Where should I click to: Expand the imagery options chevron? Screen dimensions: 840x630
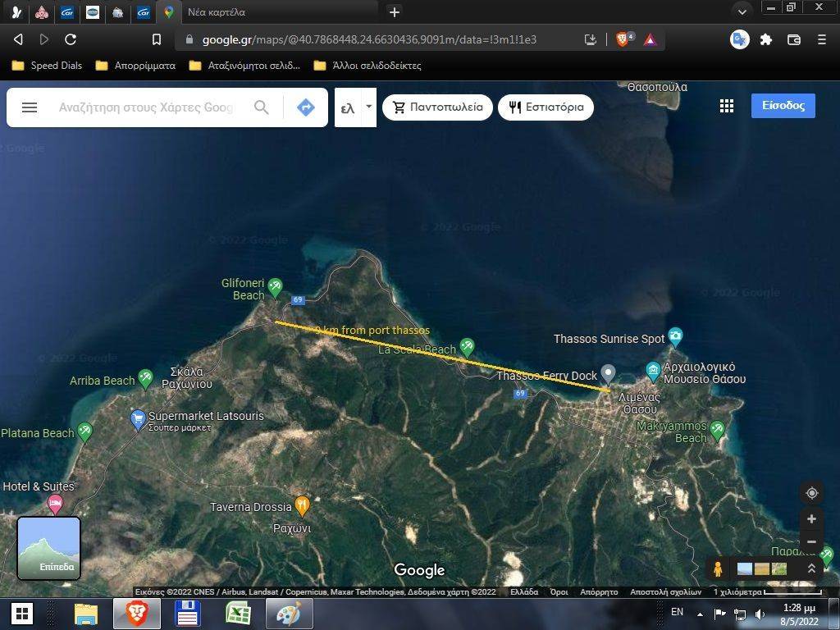(811, 568)
